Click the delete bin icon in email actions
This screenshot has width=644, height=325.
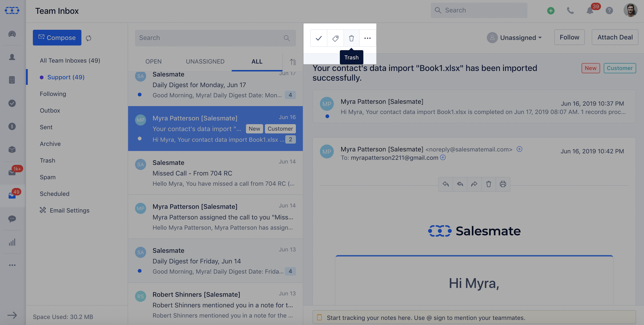click(489, 184)
